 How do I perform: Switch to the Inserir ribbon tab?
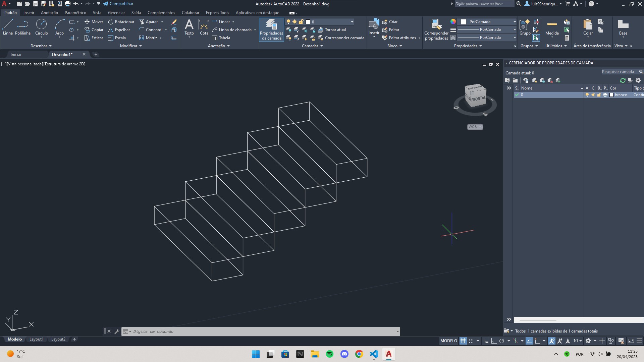29,12
